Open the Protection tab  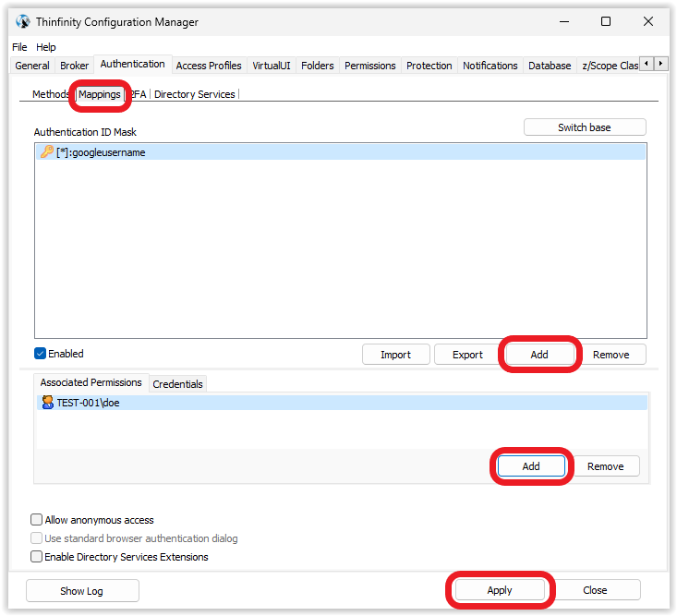click(429, 66)
